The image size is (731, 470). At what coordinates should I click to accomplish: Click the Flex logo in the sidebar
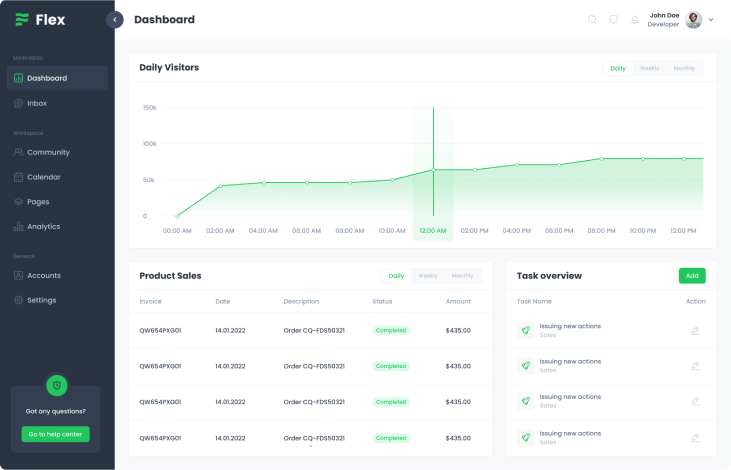tap(40, 19)
